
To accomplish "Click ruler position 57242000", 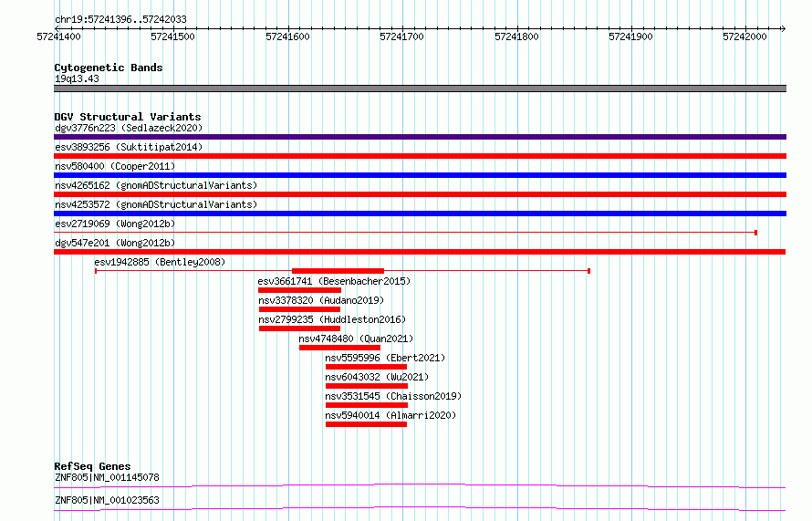I will pos(745,36).
